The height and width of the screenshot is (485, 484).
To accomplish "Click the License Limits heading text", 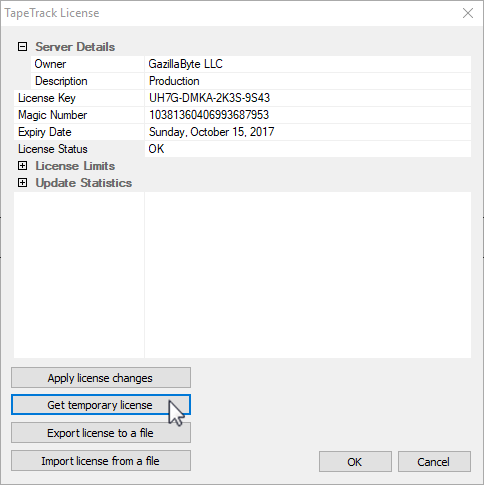I will 75,166.
